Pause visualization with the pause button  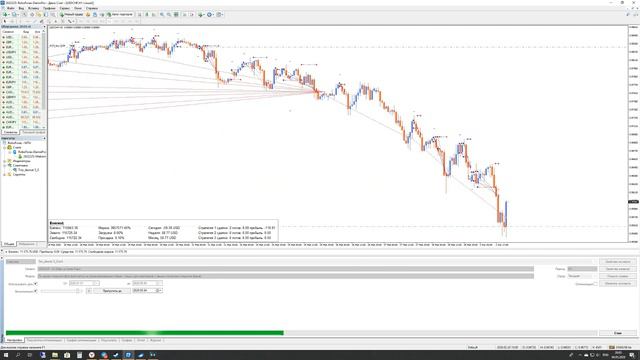[x=89, y=291]
